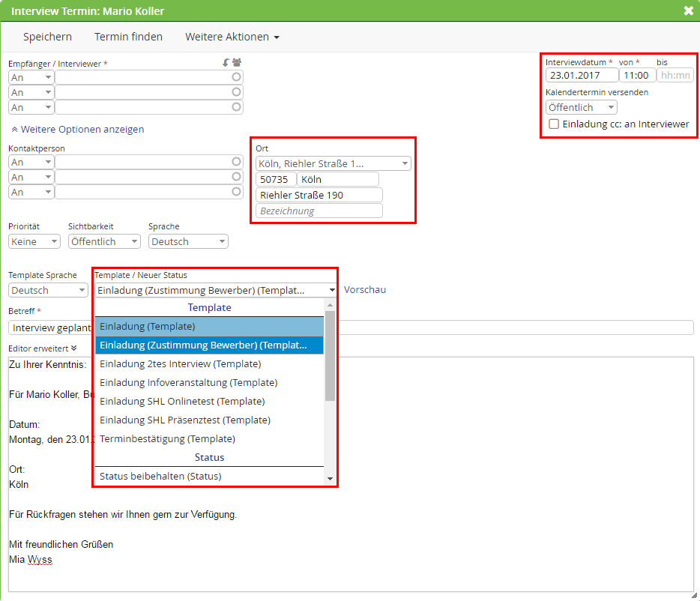Click 'Für Rückfragen stehen wir' line in editor
This screenshot has height=601, width=700.
(x=123, y=514)
